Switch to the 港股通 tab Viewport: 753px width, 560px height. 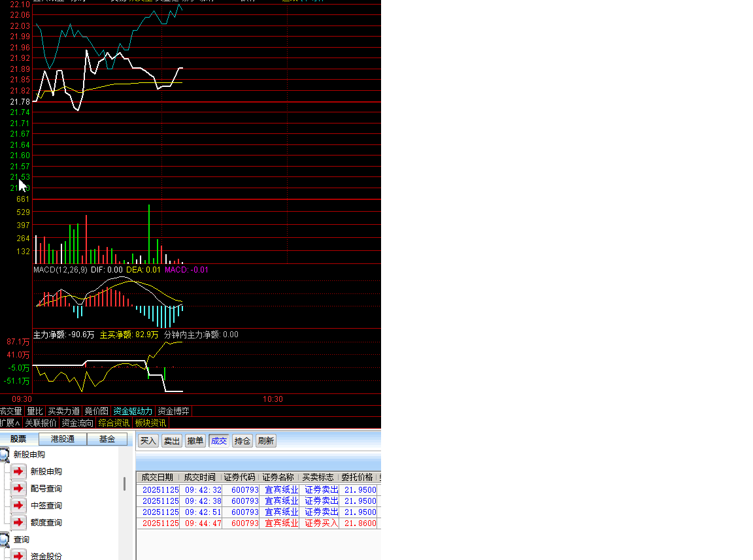tap(63, 439)
